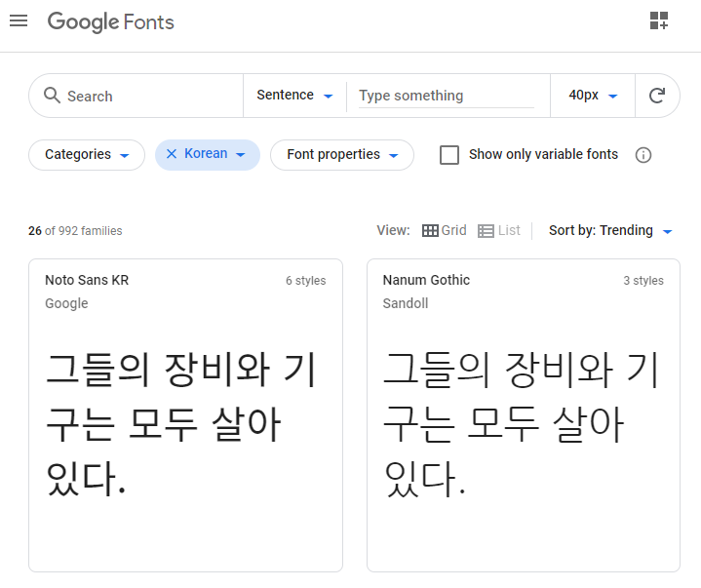
Task: Enable Show only variable fonts checkbox
Action: click(449, 155)
